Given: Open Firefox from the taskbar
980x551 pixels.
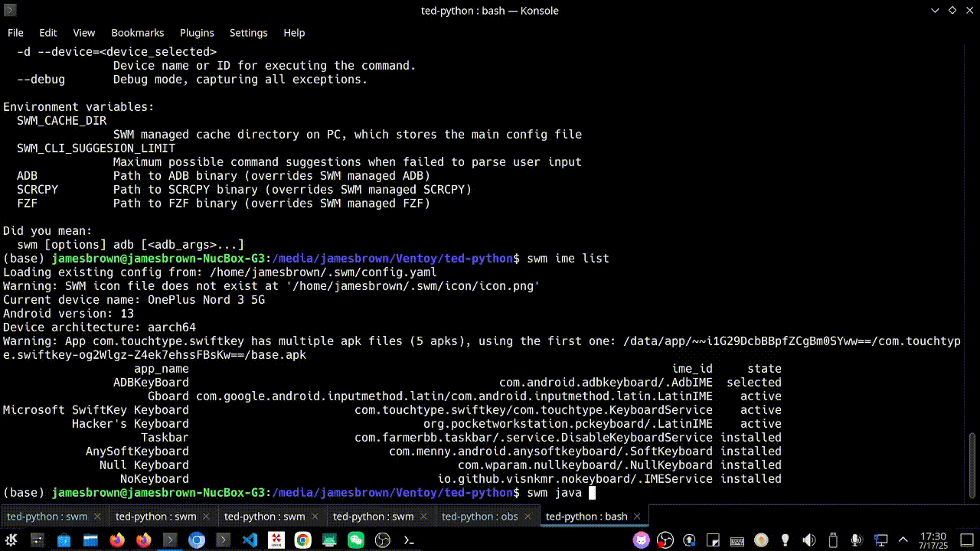Looking at the screenshot, I should click(116, 540).
